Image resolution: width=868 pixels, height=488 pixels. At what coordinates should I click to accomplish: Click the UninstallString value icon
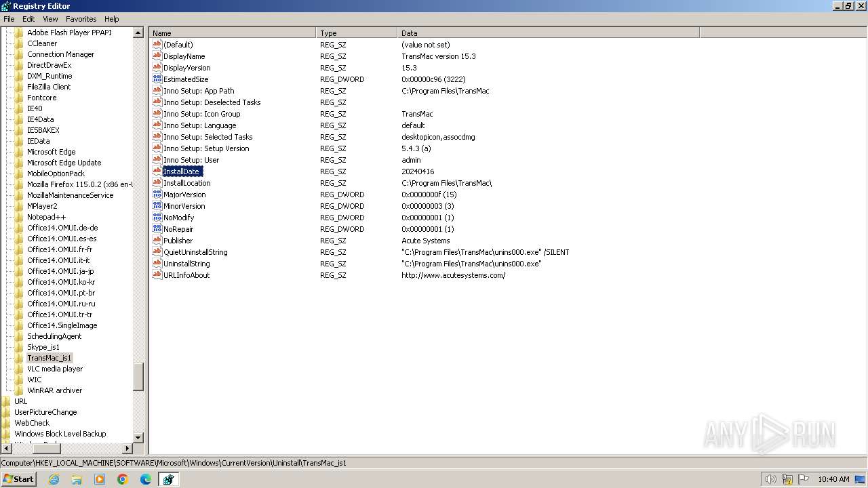[x=157, y=264]
